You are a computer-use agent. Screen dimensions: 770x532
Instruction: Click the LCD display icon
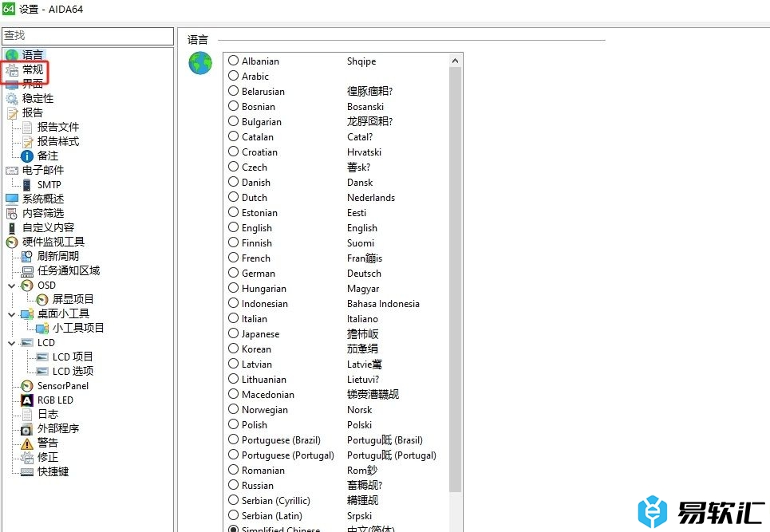pyautogui.click(x=27, y=342)
